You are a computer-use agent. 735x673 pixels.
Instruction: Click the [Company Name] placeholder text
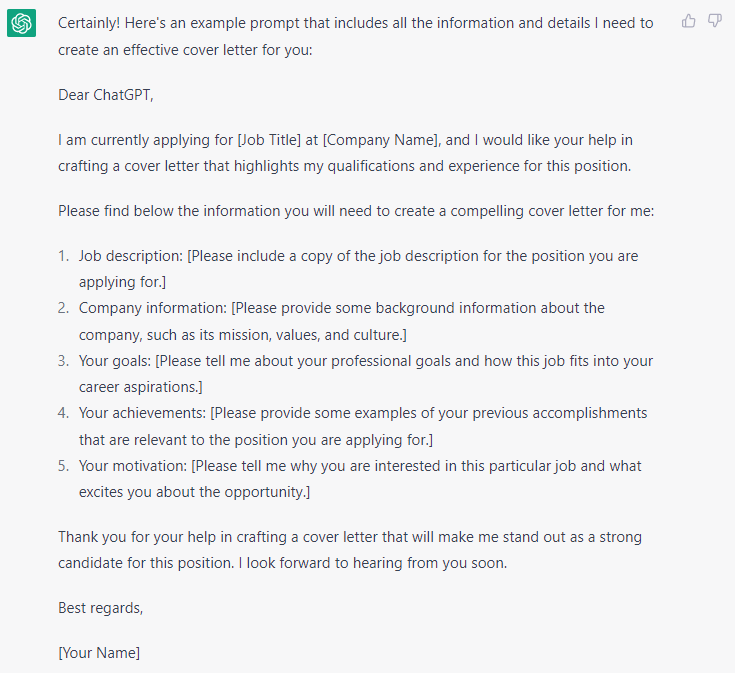[x=380, y=140]
